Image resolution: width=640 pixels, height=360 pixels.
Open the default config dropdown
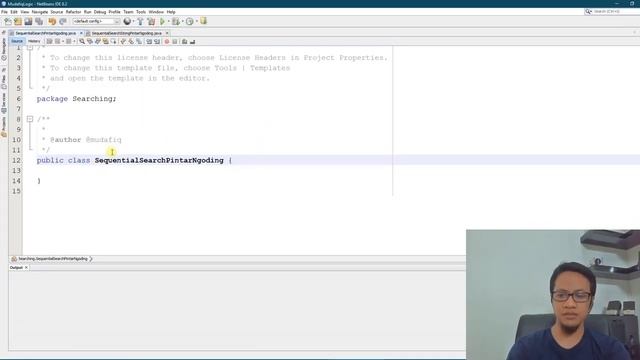pos(96,21)
